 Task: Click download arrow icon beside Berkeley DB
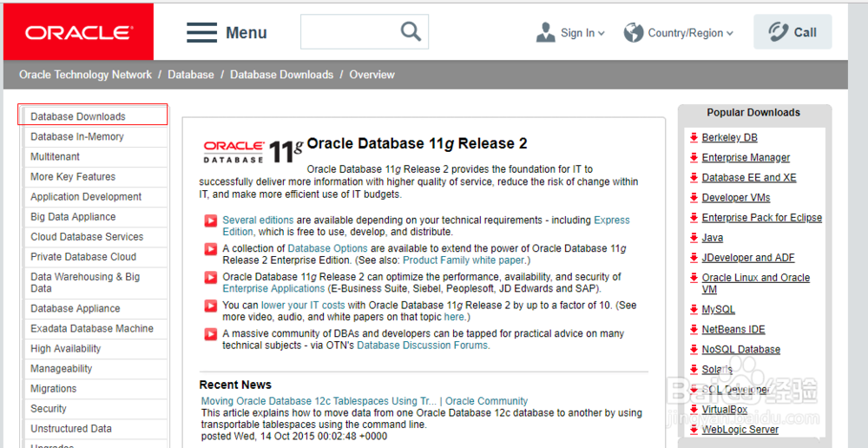pos(694,137)
